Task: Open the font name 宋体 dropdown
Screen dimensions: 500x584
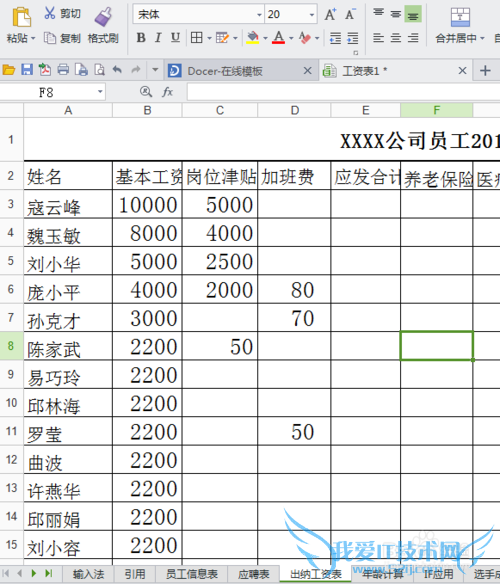Action: coord(259,15)
